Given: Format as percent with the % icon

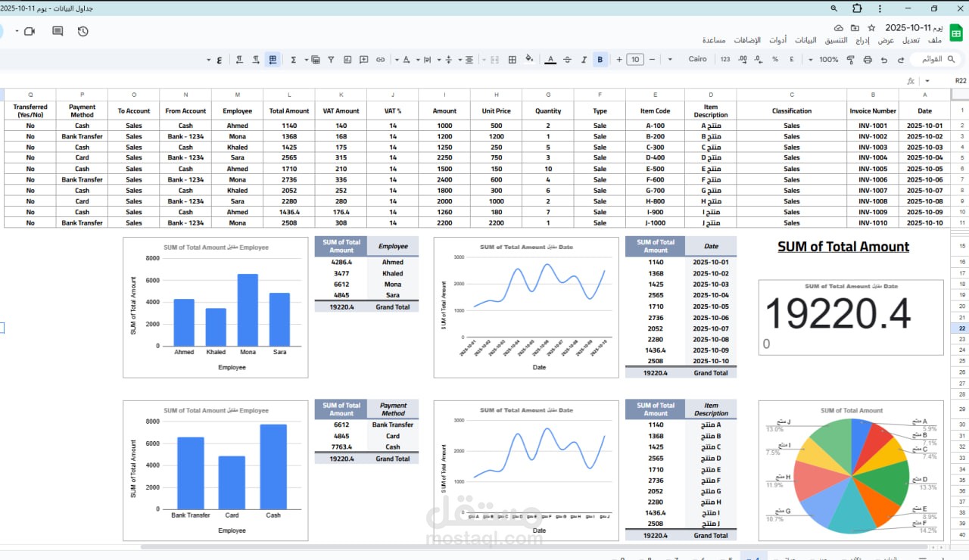Looking at the screenshot, I should pos(775,59).
